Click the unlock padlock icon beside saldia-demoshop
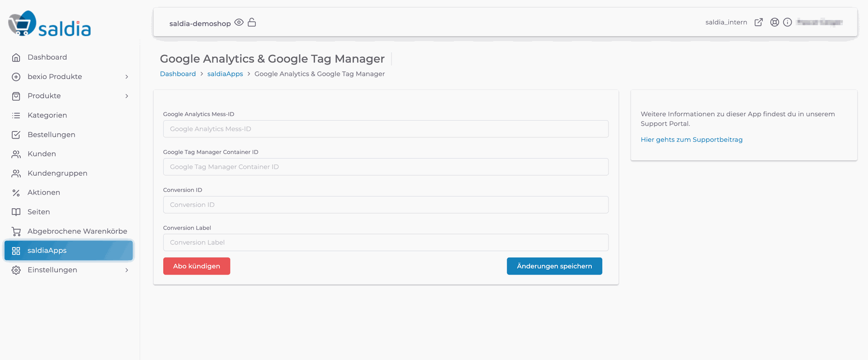Viewport: 868px width, 360px height. 252,22
